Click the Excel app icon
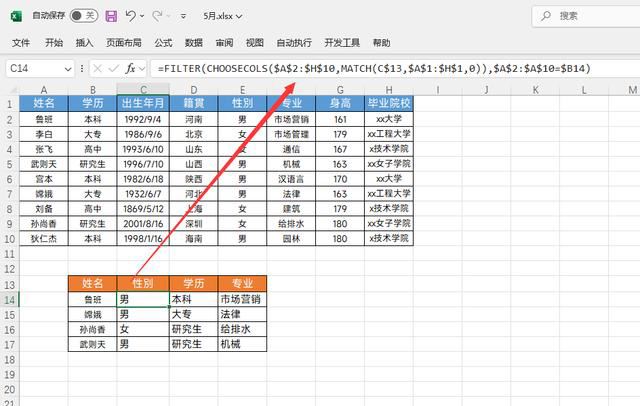Image resolution: width=640 pixels, height=406 pixels. 16,16
